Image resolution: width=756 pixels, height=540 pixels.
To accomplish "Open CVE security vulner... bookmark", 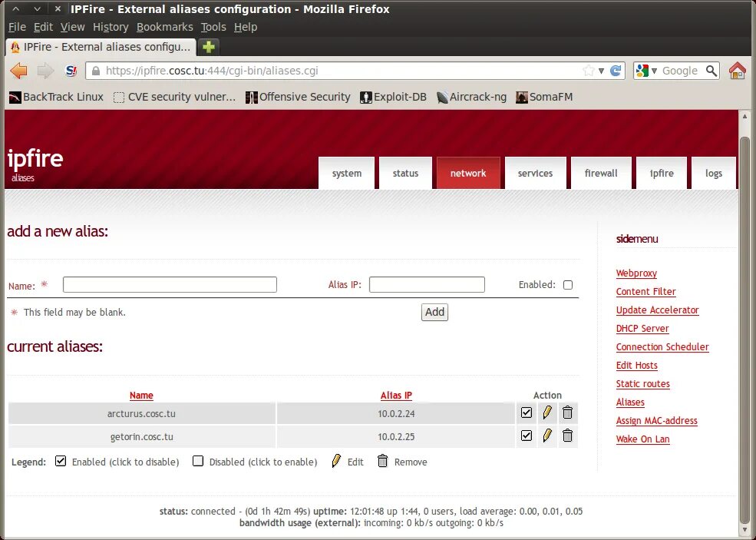I will coord(174,97).
